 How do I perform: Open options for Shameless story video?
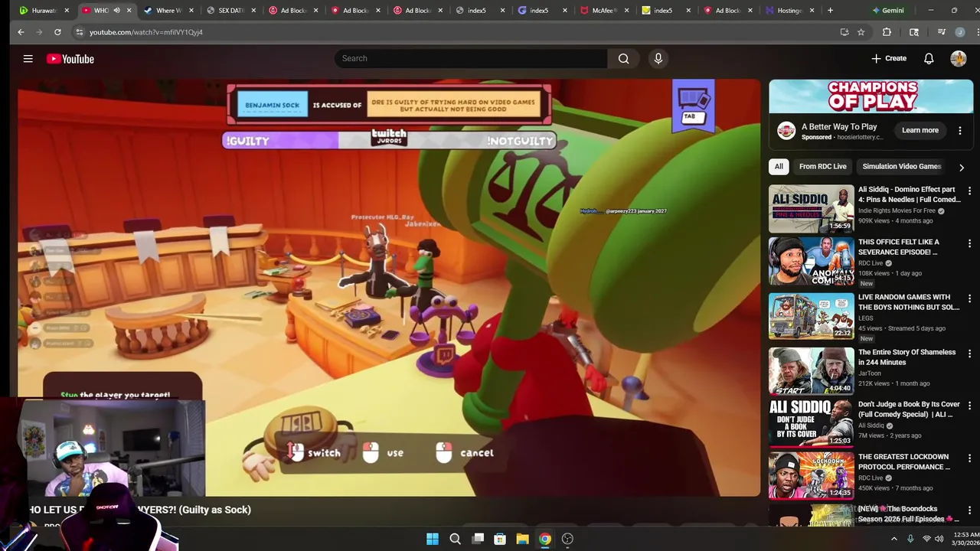[969, 354]
